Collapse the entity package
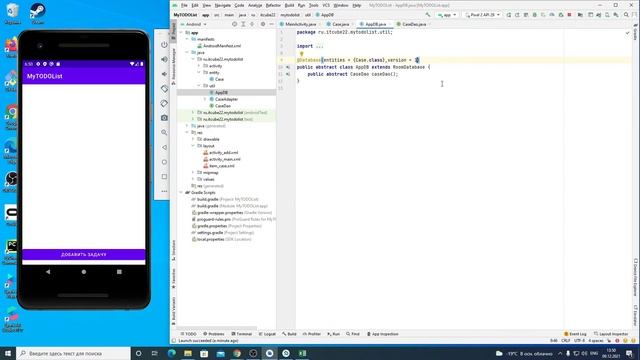Screen dimensions: 640x360 [x=199, y=72]
